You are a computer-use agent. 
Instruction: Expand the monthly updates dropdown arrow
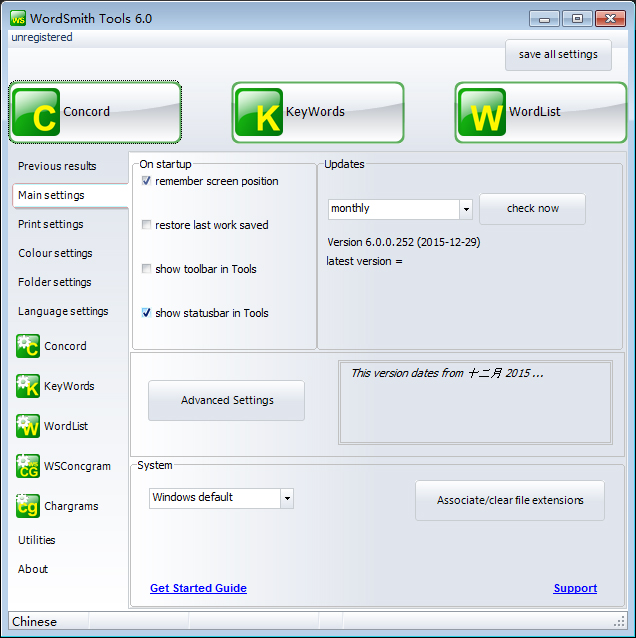tap(466, 209)
